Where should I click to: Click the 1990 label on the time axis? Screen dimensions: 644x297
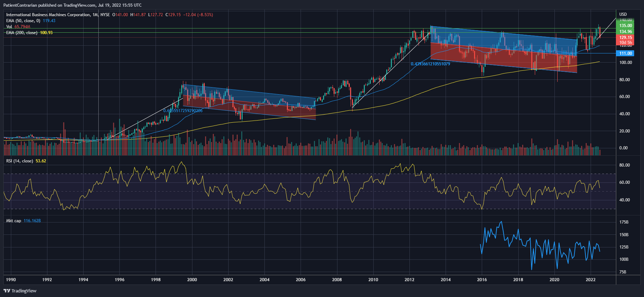click(x=11, y=280)
